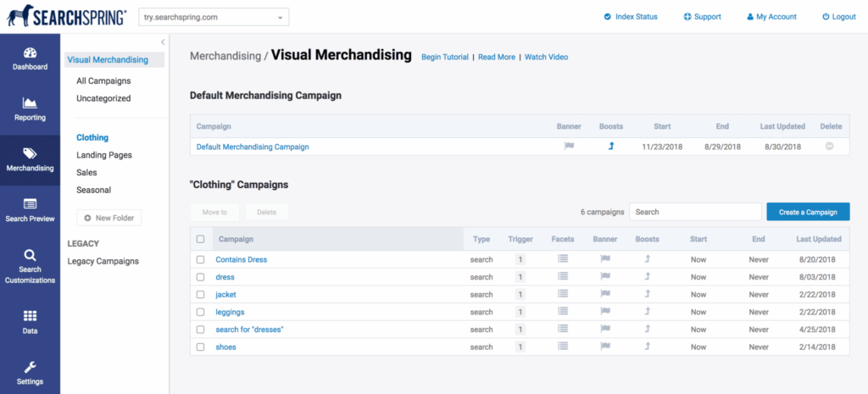The height and width of the screenshot is (394, 868).
Task: Click Boosts arrow for Default Merchandising Campaign
Action: pyautogui.click(x=610, y=147)
